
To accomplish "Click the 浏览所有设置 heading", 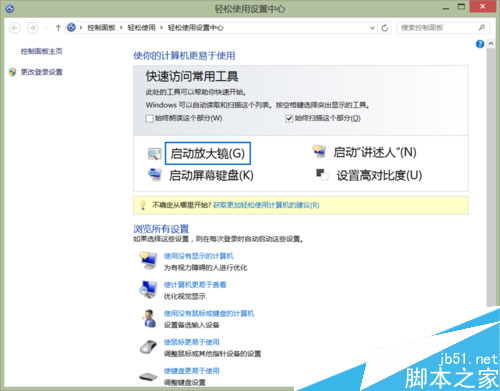I will pos(161,229).
